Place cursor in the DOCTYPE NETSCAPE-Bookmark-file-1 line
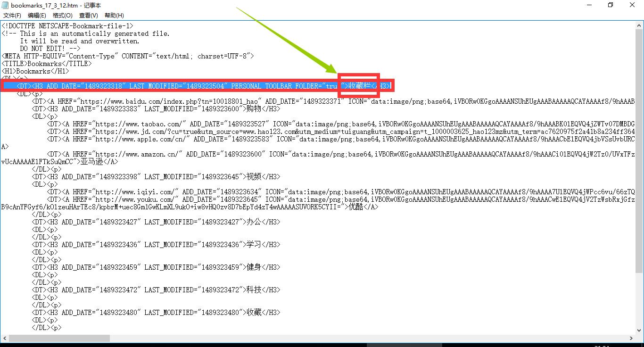 pos(67,26)
